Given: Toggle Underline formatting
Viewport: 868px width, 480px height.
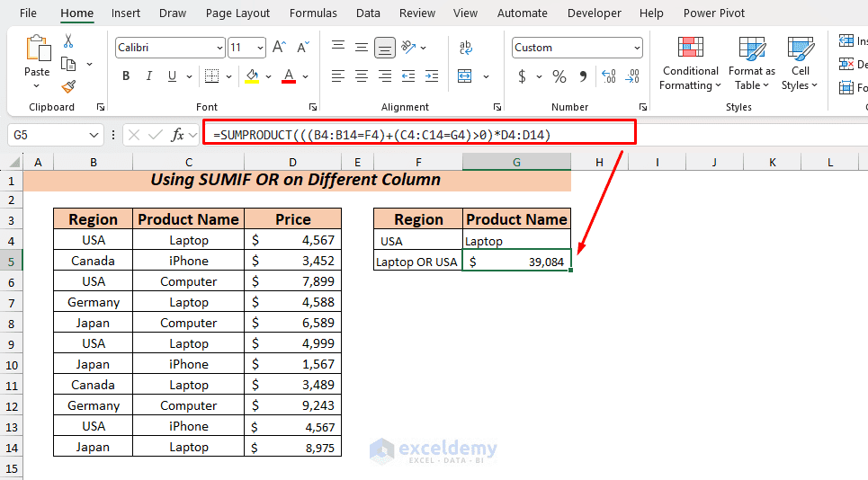Looking at the screenshot, I should click(x=172, y=76).
